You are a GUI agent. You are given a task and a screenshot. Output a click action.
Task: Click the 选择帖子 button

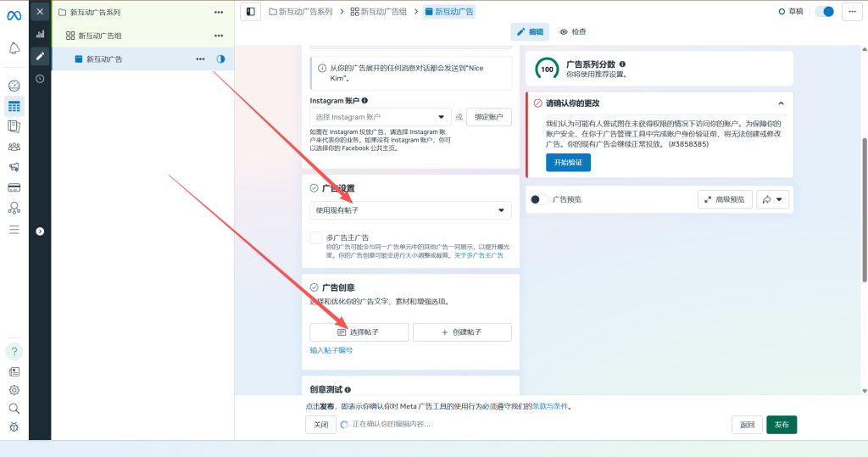(359, 332)
